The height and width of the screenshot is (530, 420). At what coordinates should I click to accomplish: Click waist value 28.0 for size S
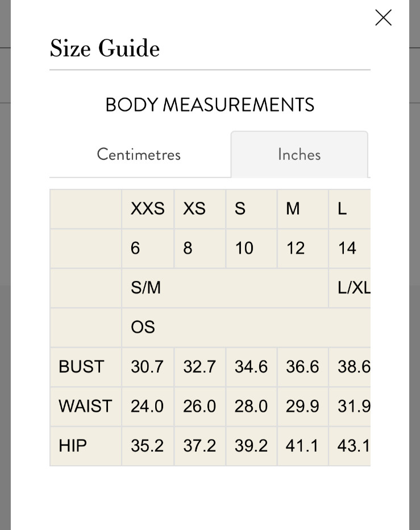pos(251,406)
